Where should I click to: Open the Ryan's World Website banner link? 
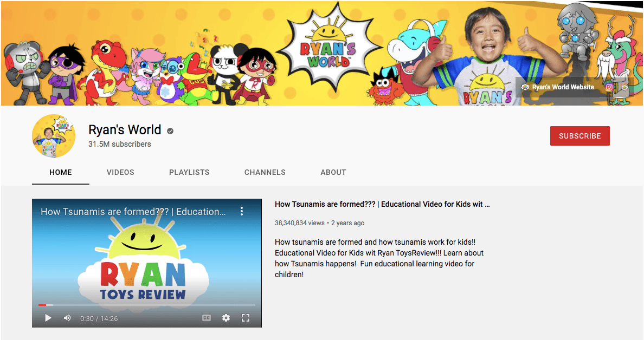(558, 87)
